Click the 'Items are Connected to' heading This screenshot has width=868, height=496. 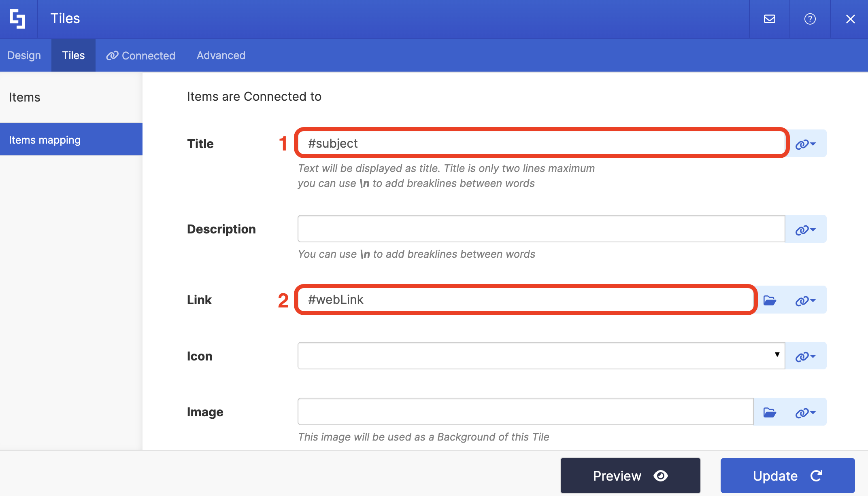tap(254, 96)
